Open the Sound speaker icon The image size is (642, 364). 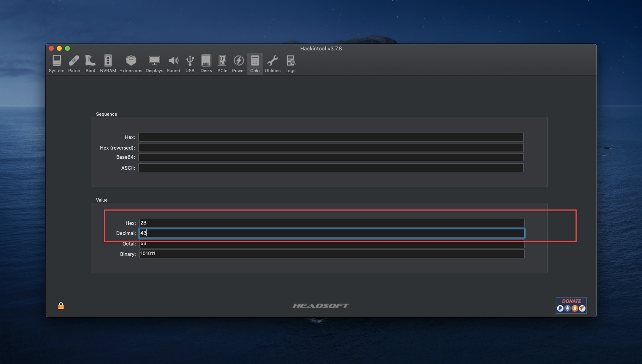pos(174,64)
